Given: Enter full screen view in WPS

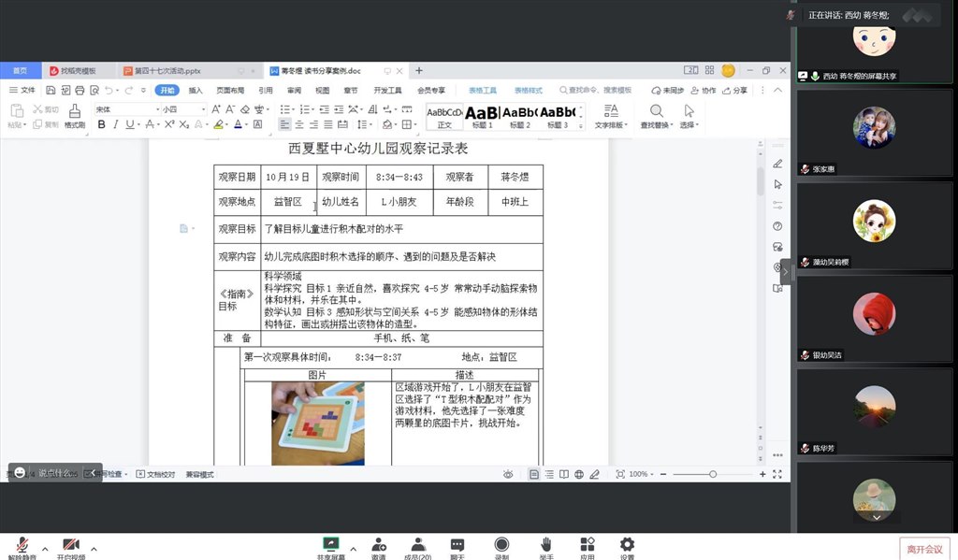Looking at the screenshot, I should tap(777, 475).
